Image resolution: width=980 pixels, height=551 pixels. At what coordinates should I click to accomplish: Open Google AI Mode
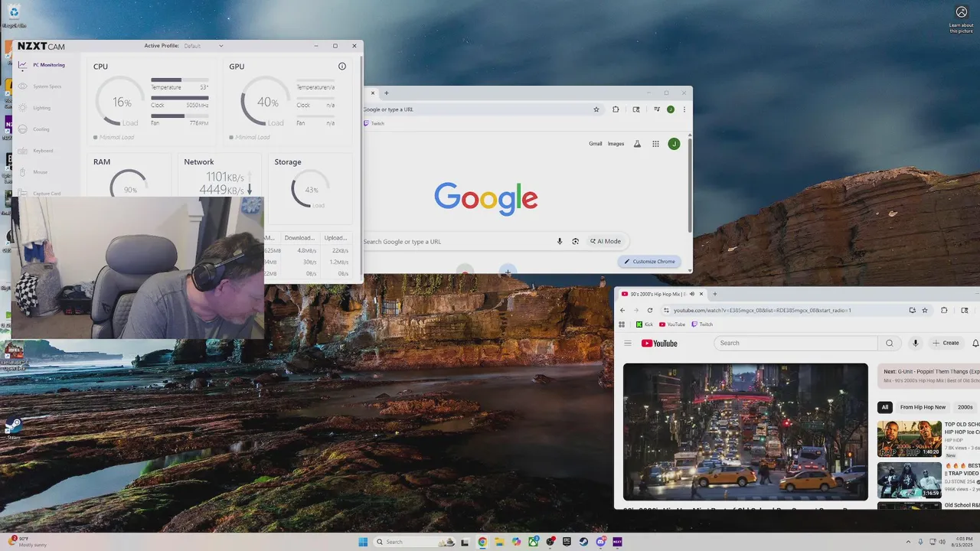606,241
